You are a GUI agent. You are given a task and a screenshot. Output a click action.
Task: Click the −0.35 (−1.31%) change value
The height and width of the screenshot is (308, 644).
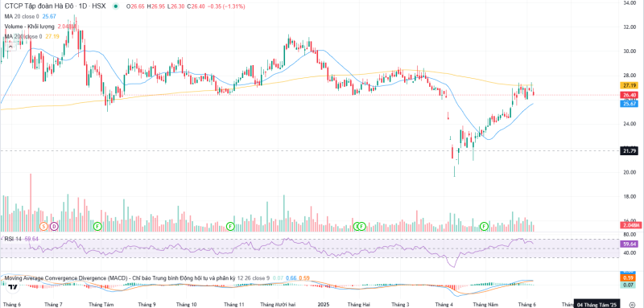(x=227, y=6)
